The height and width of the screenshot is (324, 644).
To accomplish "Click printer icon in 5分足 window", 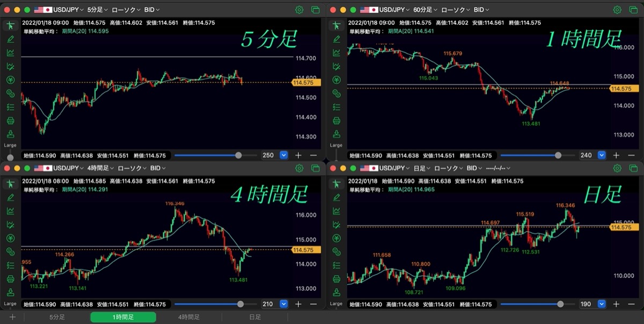I will tap(10, 120).
